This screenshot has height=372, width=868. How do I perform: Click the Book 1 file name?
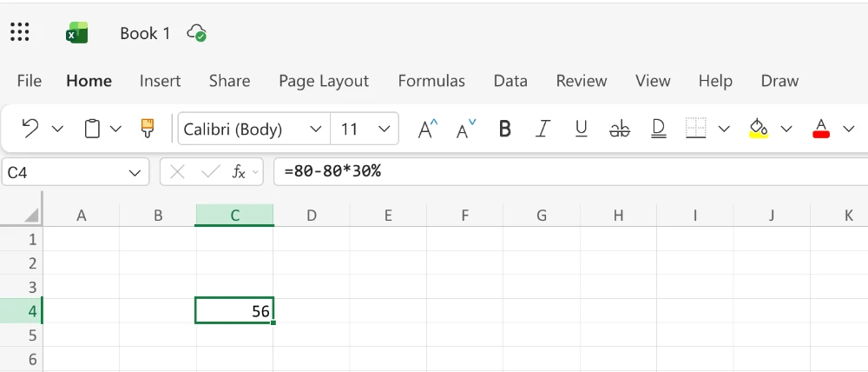coord(145,33)
